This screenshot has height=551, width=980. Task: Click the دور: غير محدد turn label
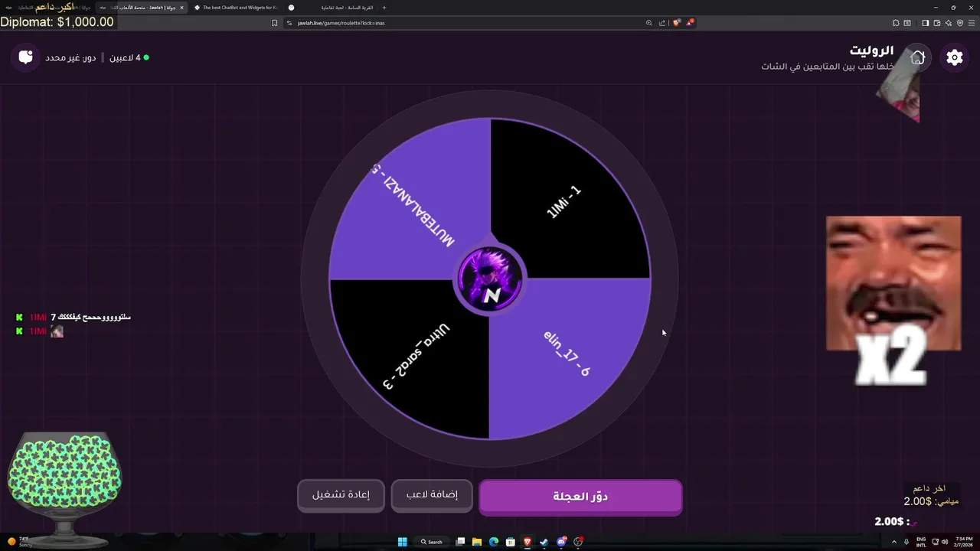click(70, 57)
